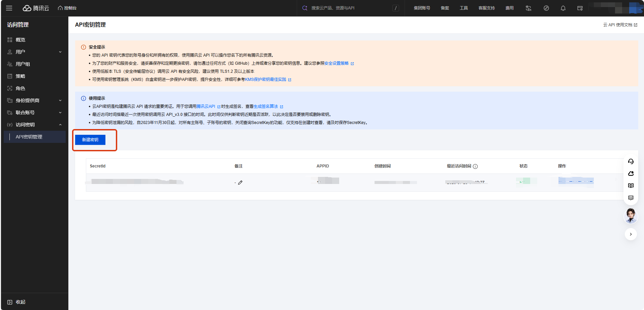Click the assistant avatar thumbnail
Viewport: 644px width, 310px height.
631,216
